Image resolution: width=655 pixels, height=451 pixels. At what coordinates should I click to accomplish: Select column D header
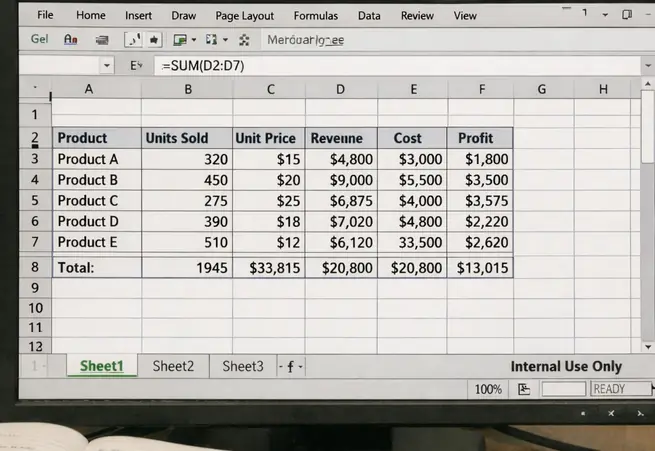coord(341,89)
